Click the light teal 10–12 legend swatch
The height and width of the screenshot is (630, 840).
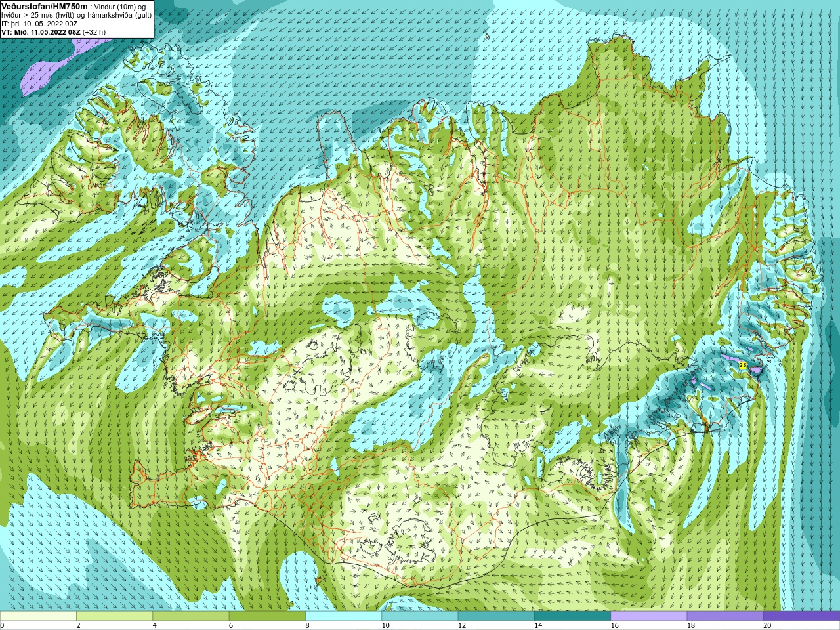[x=420, y=616]
